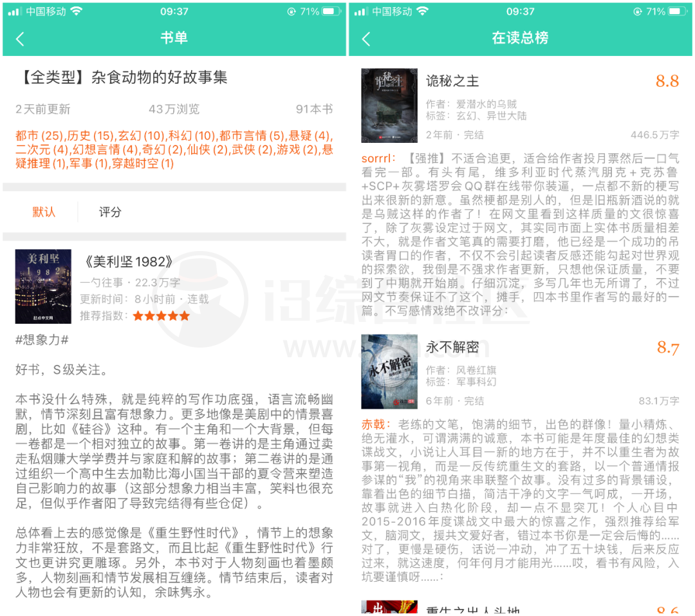Tap the 诡秘之主 title
This screenshot has height=616, width=695.
pyautogui.click(x=452, y=80)
